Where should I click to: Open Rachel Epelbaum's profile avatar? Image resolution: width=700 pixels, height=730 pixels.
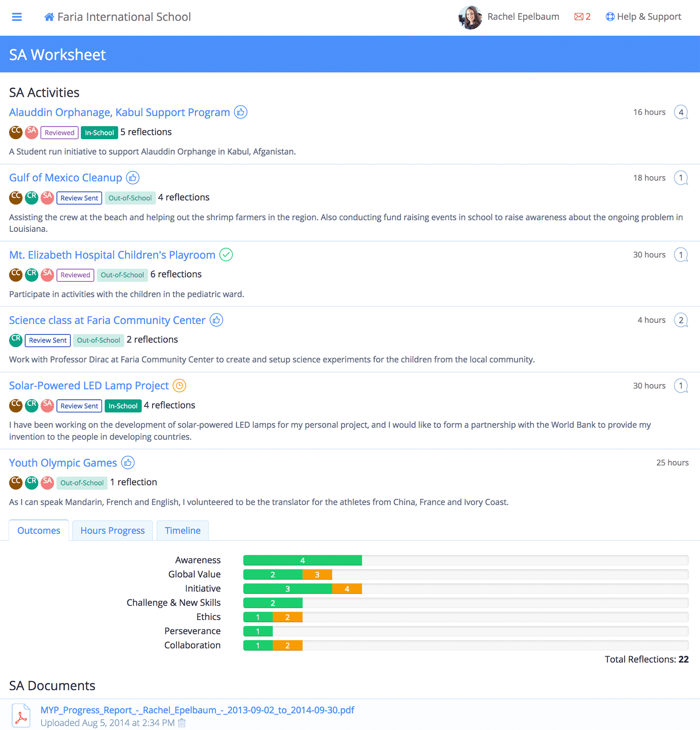470,17
